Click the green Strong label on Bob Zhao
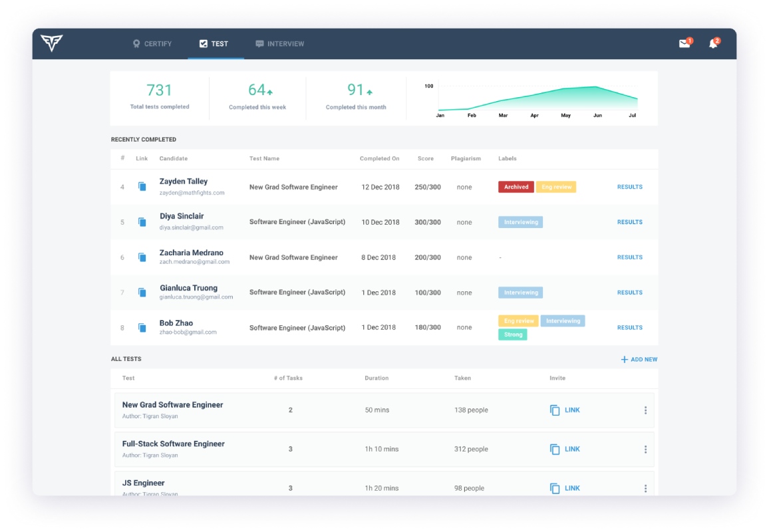The height and width of the screenshot is (532, 769). coord(512,334)
